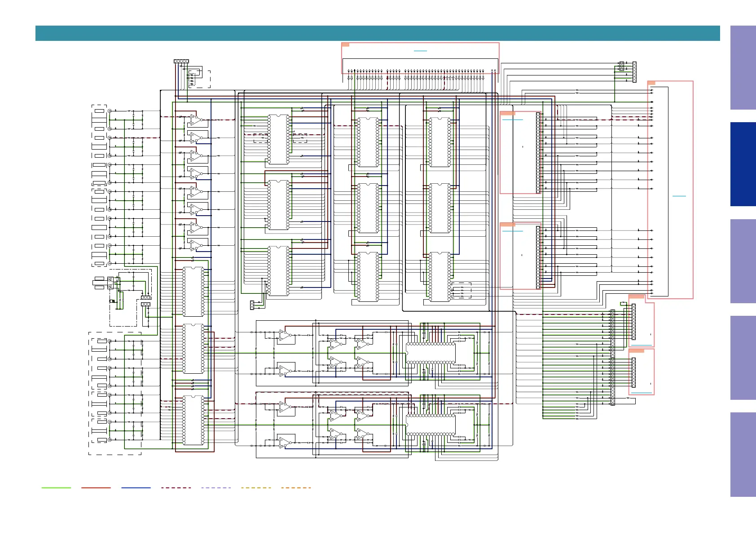Click the solid blue line legend sample
This screenshot has width=756, height=535.
136,487
